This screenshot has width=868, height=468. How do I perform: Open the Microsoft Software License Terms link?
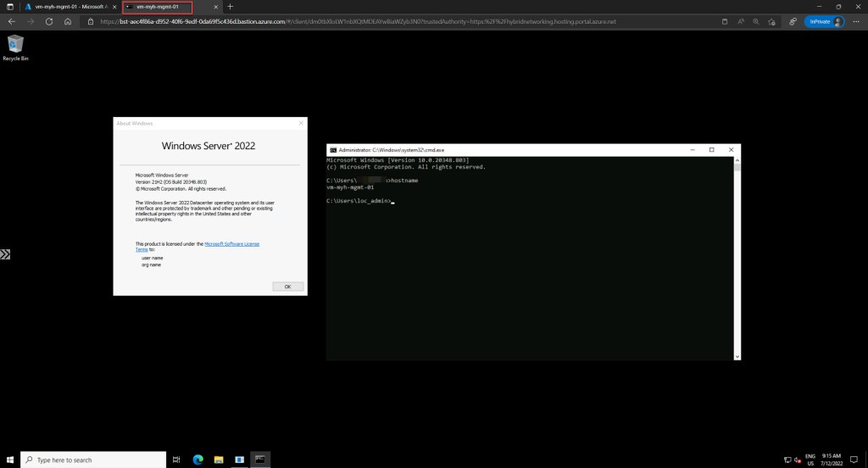(231, 243)
